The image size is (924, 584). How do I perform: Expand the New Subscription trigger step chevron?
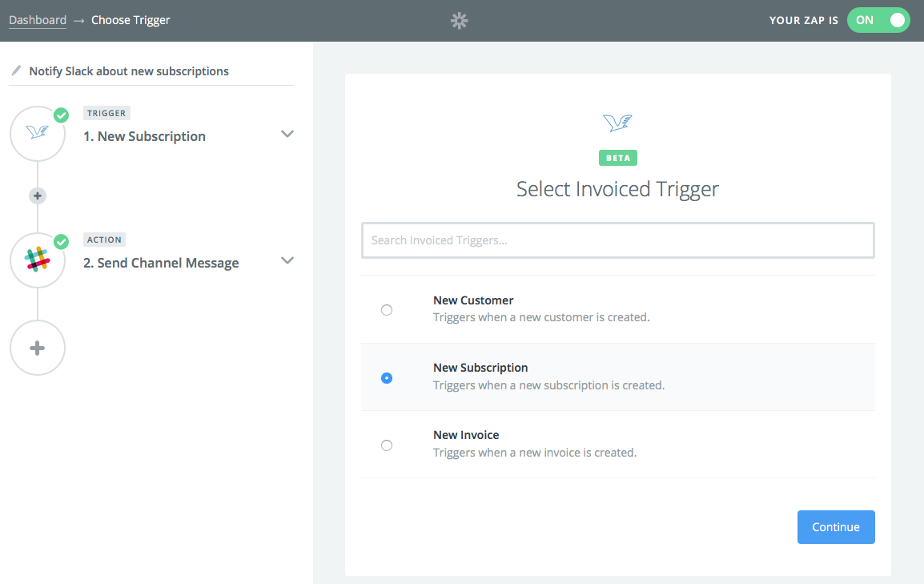click(x=287, y=134)
